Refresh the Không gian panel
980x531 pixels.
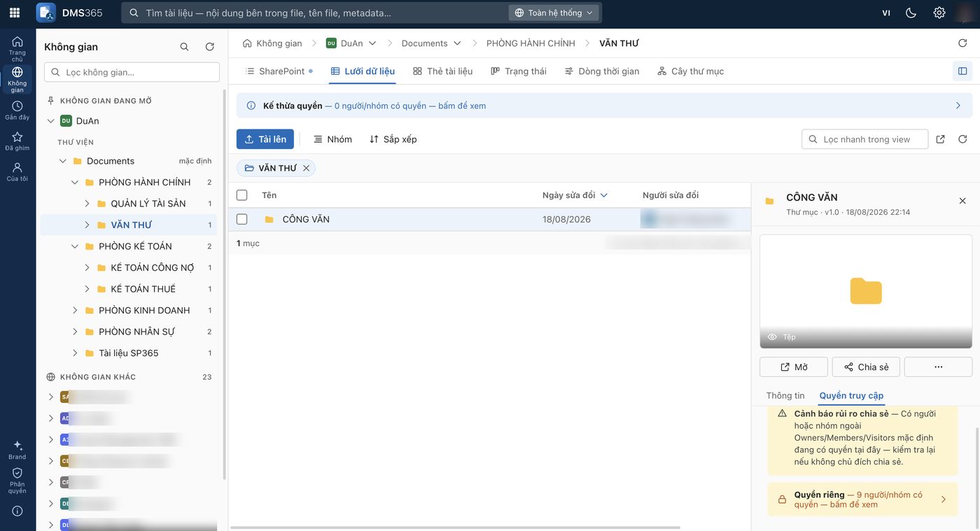coord(209,47)
